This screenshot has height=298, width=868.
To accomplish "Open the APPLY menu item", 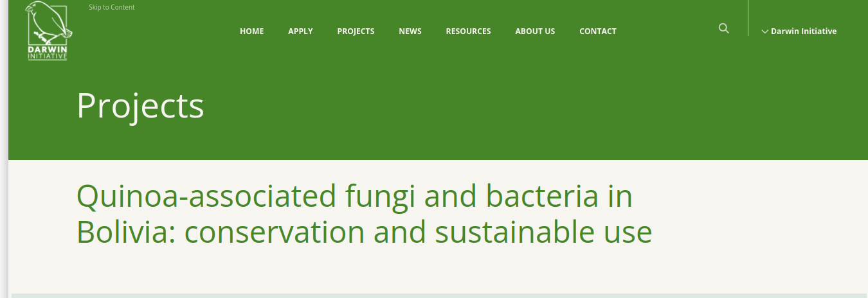I will pyautogui.click(x=300, y=31).
